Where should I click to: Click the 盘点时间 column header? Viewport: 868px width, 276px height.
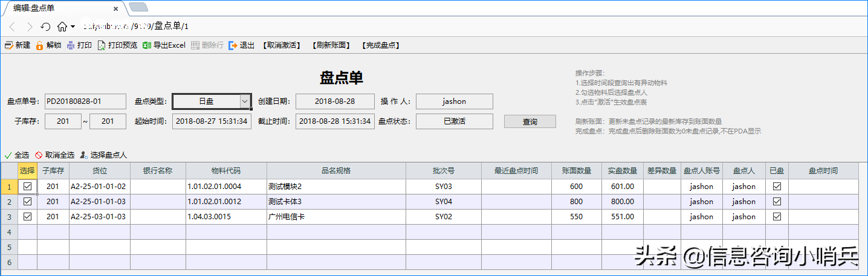(x=823, y=171)
